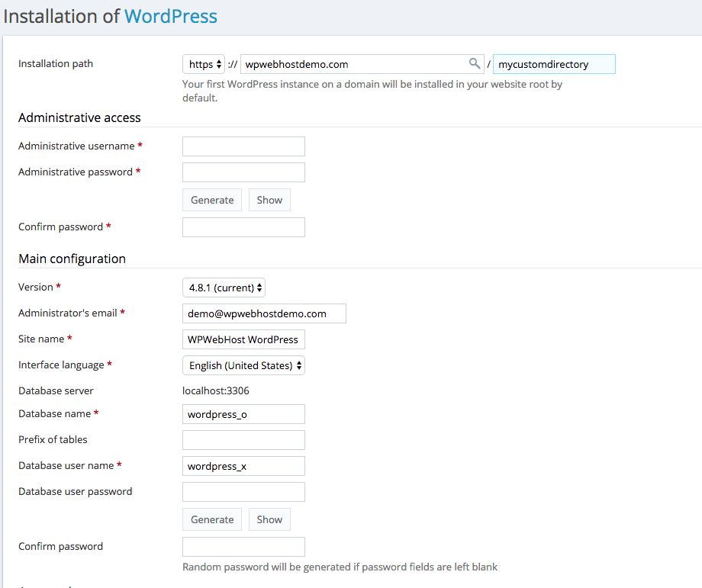This screenshot has height=588, width=702.
Task: Click the domain search magnifier icon
Action: coord(474,63)
